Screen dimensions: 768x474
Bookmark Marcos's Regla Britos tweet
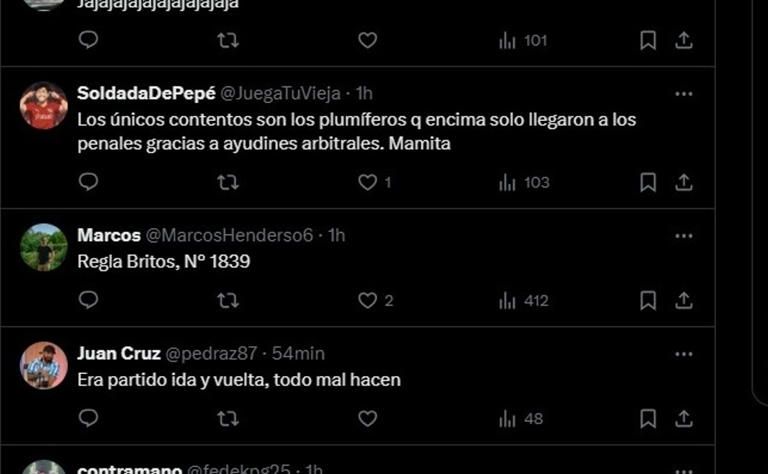tap(648, 300)
